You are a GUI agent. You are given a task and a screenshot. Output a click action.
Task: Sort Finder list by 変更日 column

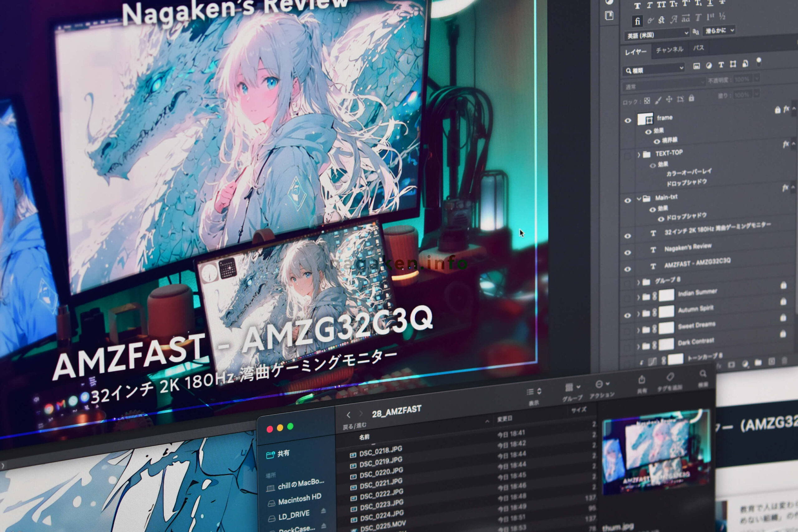point(505,419)
